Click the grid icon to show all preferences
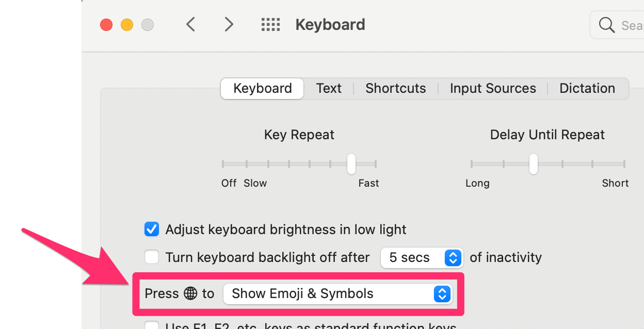The image size is (644, 329). tap(270, 24)
